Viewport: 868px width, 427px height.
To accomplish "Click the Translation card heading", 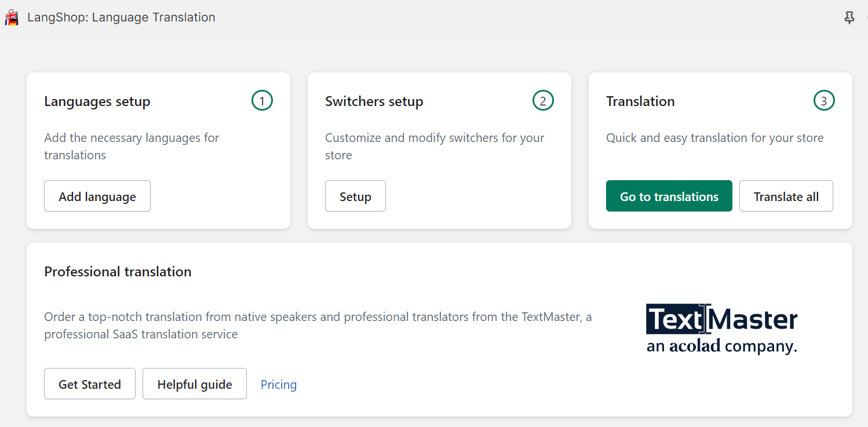I will point(640,101).
